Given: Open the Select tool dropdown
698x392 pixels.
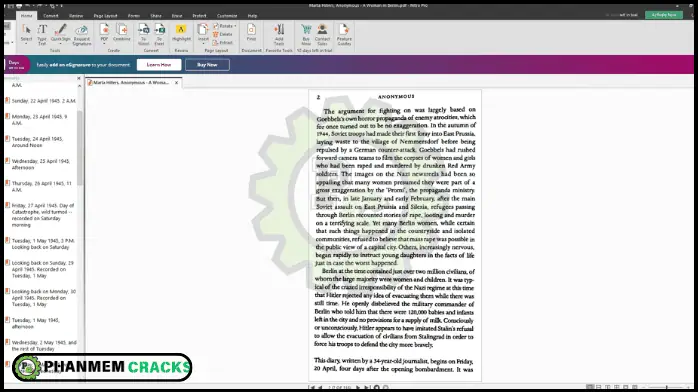Looking at the screenshot, I should click(26, 44).
